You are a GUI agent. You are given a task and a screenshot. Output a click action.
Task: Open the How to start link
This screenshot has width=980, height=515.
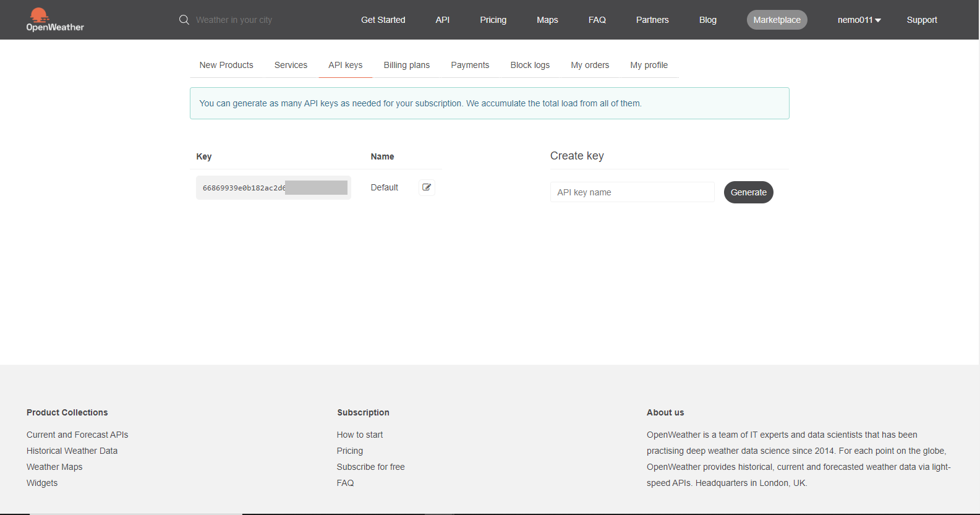click(x=360, y=435)
